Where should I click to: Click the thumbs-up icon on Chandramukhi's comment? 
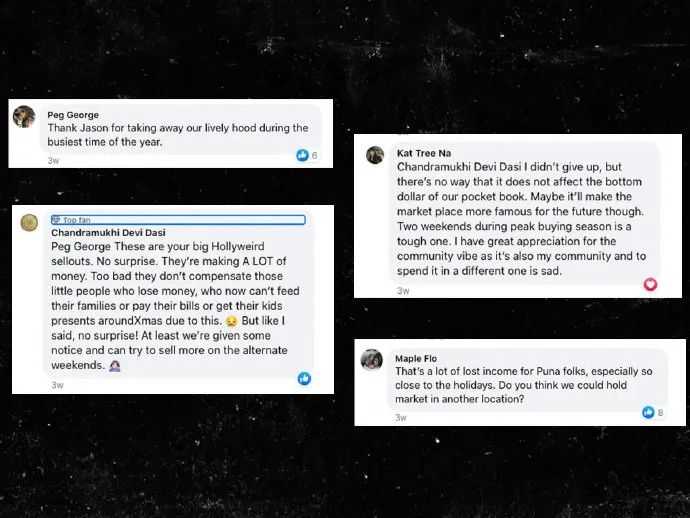tap(304, 378)
